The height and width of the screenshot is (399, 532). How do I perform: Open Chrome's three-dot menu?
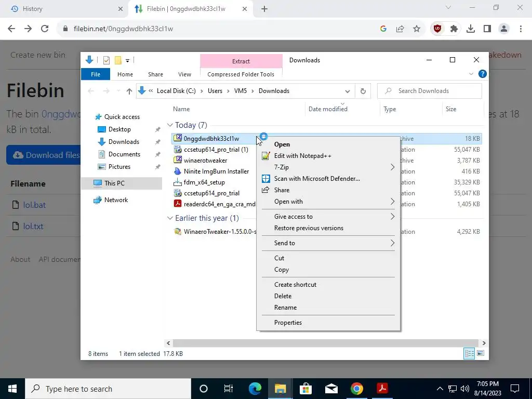click(521, 29)
